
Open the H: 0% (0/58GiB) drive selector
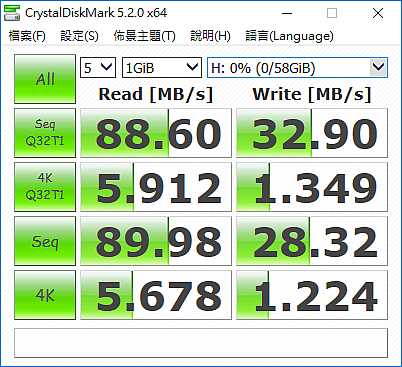(x=297, y=68)
